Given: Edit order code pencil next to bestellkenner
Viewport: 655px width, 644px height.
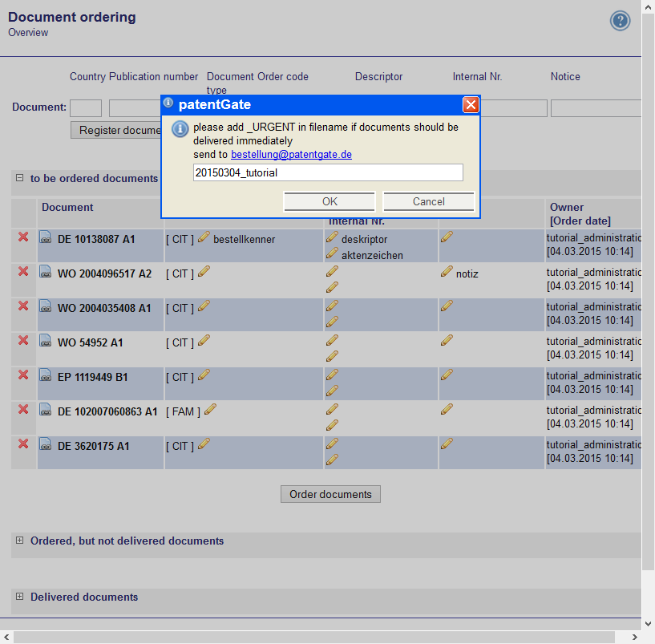Looking at the screenshot, I should pos(204,237).
